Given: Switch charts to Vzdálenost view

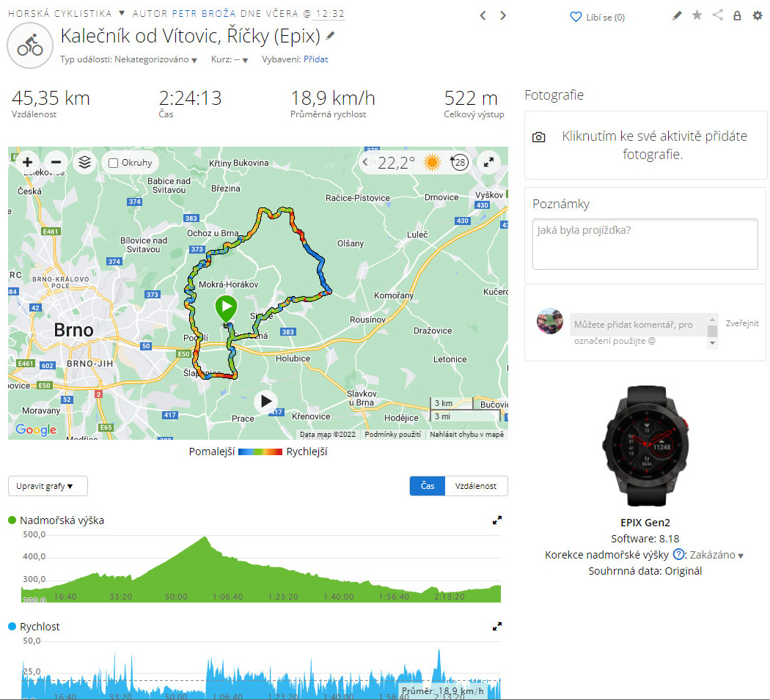Looking at the screenshot, I should [475, 486].
